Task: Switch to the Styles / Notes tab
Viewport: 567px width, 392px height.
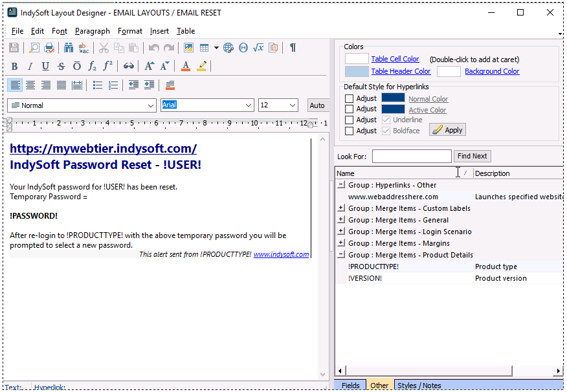Action: pos(419,386)
